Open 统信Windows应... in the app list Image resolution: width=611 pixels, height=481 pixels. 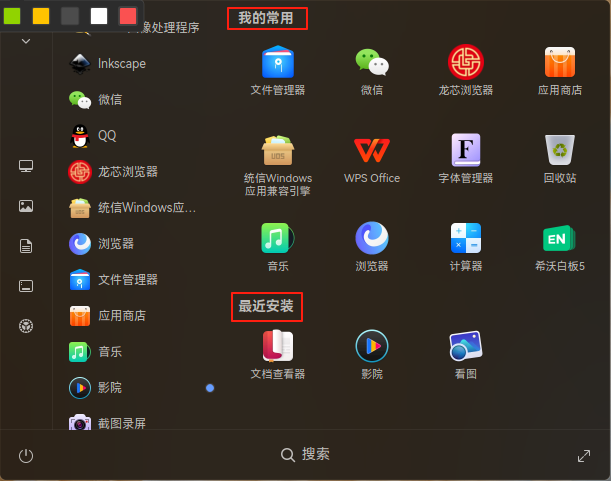click(132, 207)
